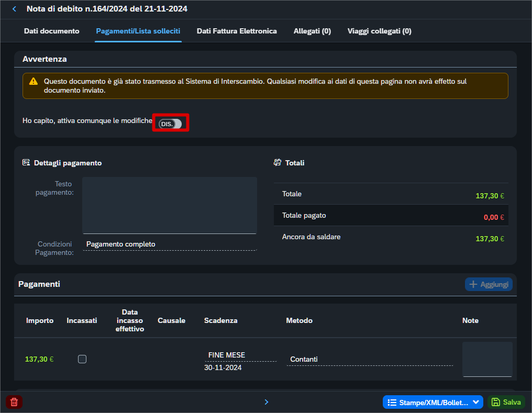Open the Condizioni Pagamento field
532x413 pixels.
pyautogui.click(x=170, y=244)
